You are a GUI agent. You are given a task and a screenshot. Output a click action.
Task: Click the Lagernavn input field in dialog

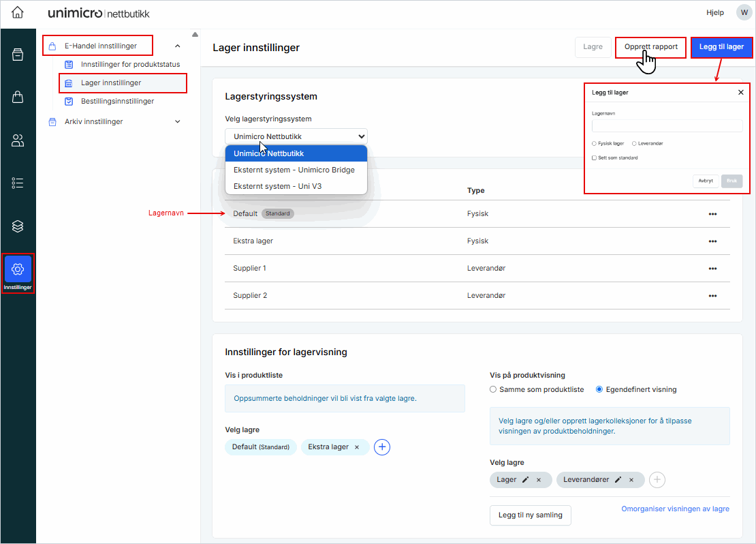[x=667, y=126]
